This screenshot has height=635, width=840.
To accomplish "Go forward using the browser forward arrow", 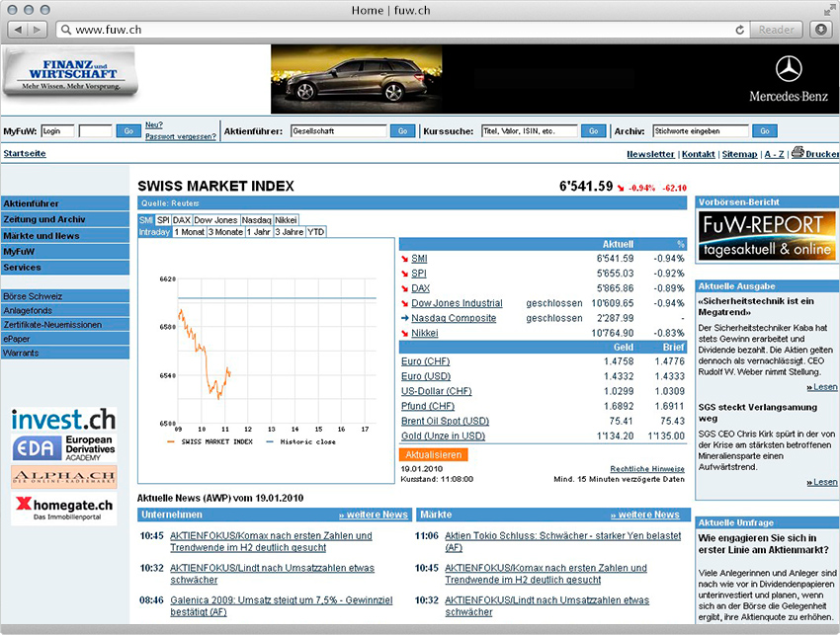I will coord(37,30).
